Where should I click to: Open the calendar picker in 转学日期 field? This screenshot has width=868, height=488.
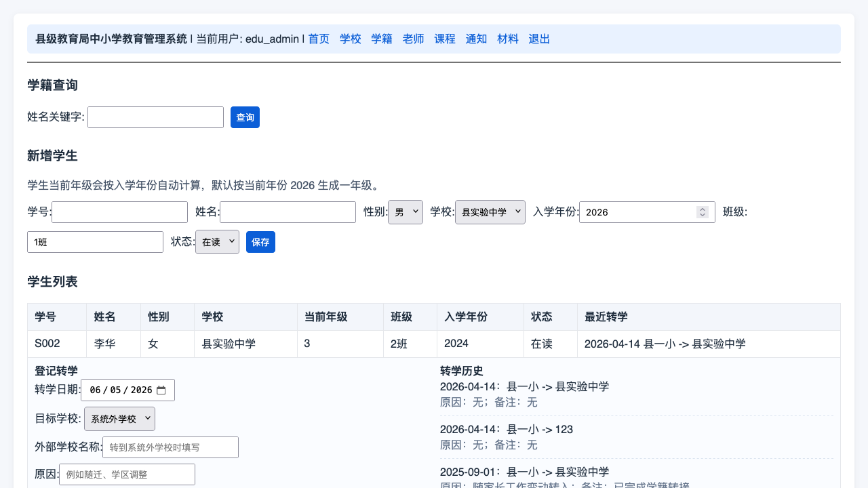[x=161, y=390]
